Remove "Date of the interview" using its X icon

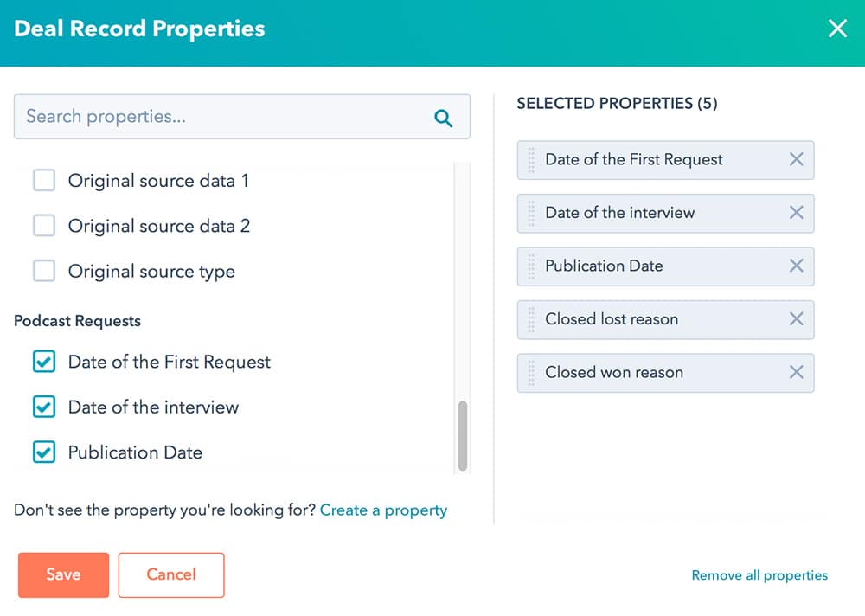point(797,214)
